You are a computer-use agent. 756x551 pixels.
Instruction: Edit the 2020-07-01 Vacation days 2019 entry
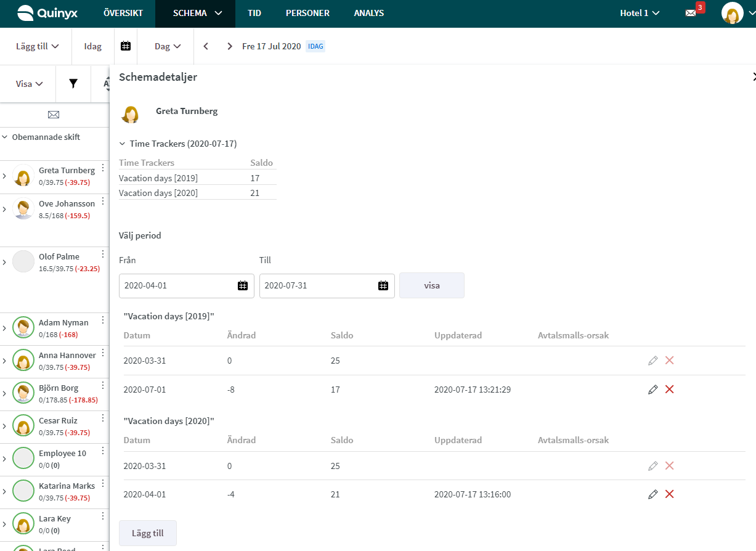coord(653,390)
